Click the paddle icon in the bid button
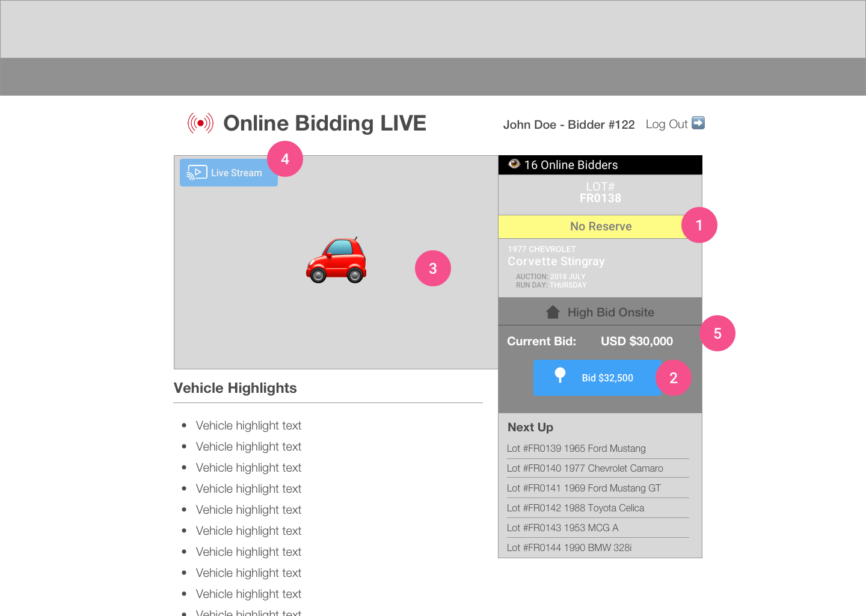 [560, 375]
